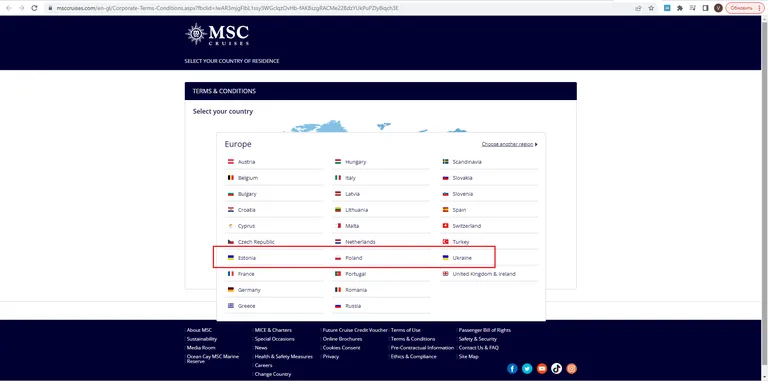Image resolution: width=768 pixels, height=381 pixels.
Task: Click the Italy flag icon
Action: (338, 178)
